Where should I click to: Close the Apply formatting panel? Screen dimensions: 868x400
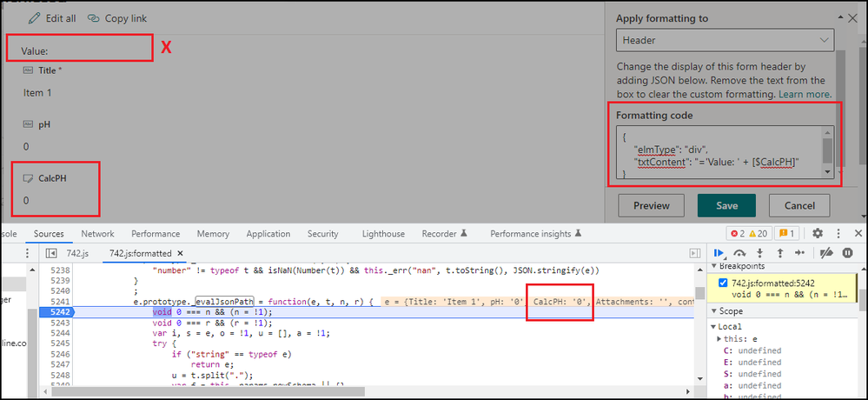click(x=853, y=18)
